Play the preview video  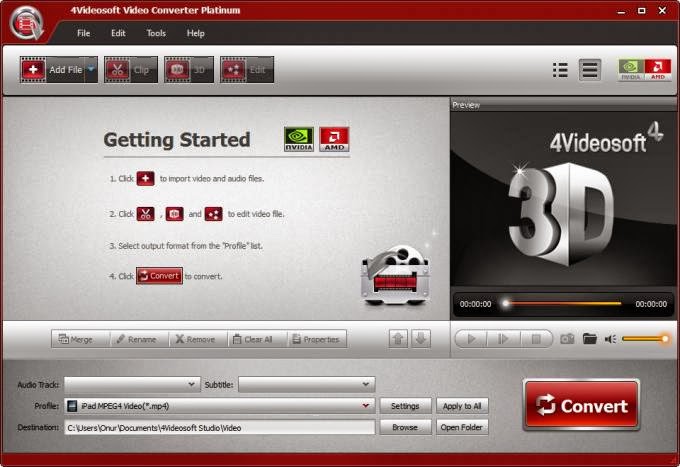point(471,339)
